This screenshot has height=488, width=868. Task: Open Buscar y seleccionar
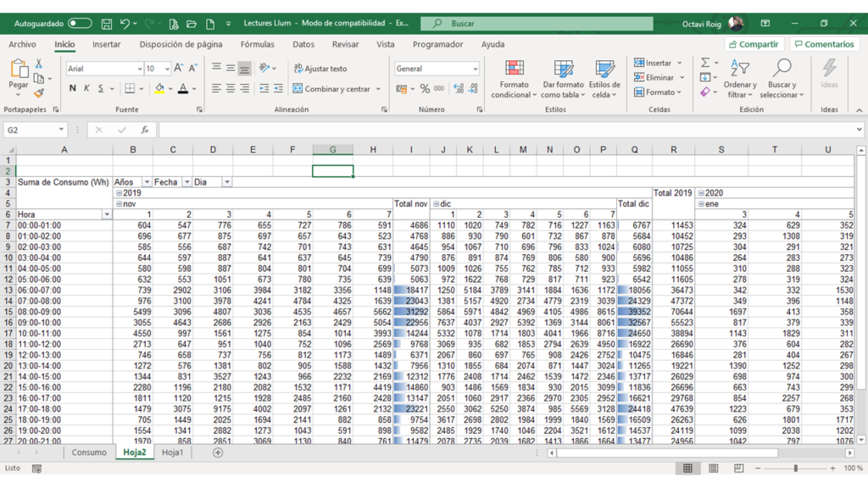click(782, 79)
